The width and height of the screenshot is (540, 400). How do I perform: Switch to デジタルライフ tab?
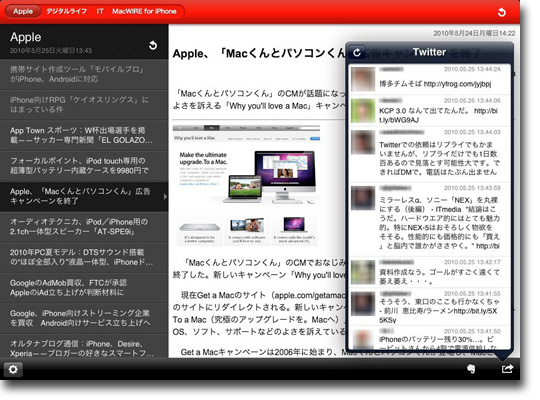66,11
